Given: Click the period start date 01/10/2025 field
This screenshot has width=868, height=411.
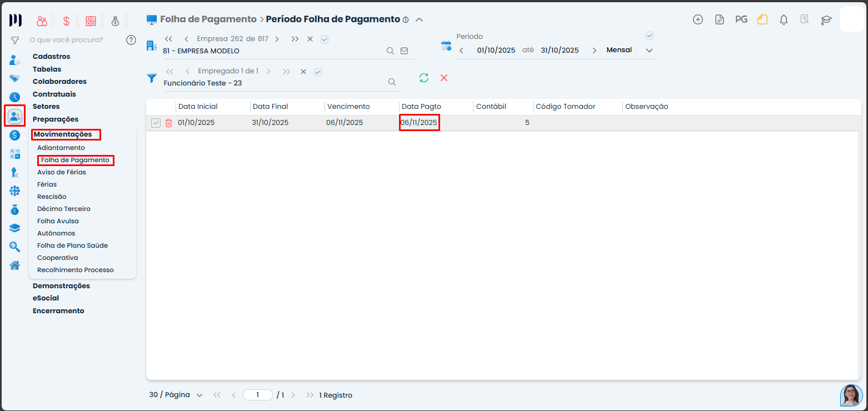Looking at the screenshot, I should click(496, 50).
